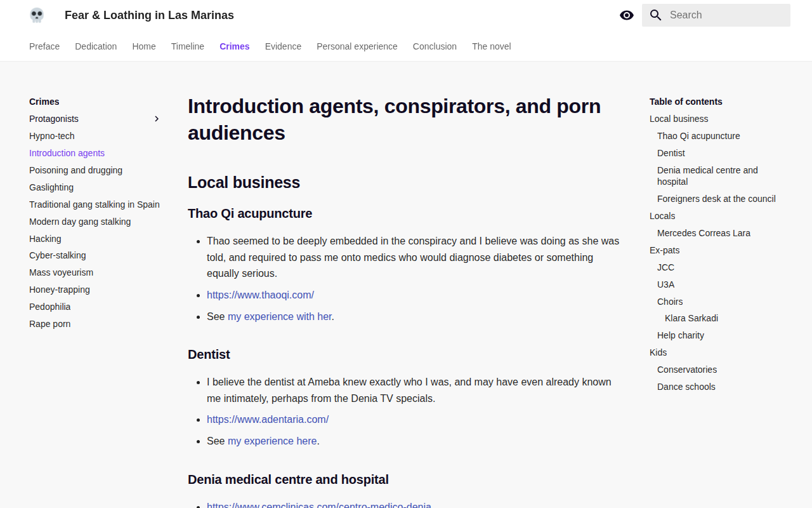Expand the Protagonists section chevron
The width and height of the screenshot is (812, 508).
tap(157, 119)
